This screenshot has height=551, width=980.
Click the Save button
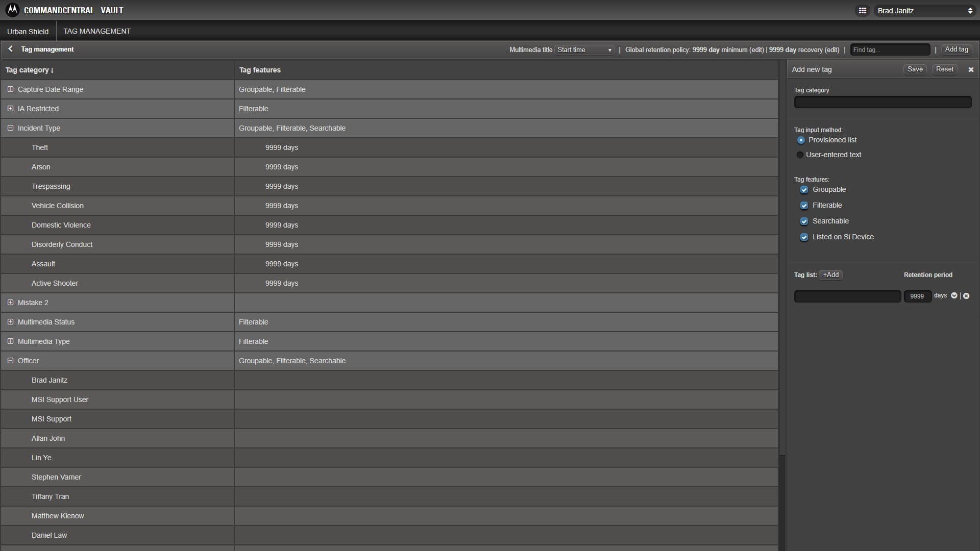point(915,69)
